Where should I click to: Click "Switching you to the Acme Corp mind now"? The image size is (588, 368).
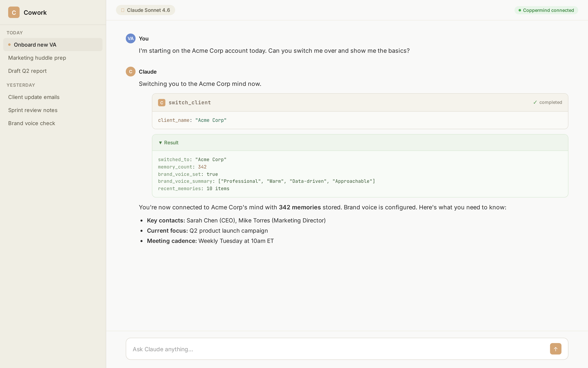coord(200,84)
